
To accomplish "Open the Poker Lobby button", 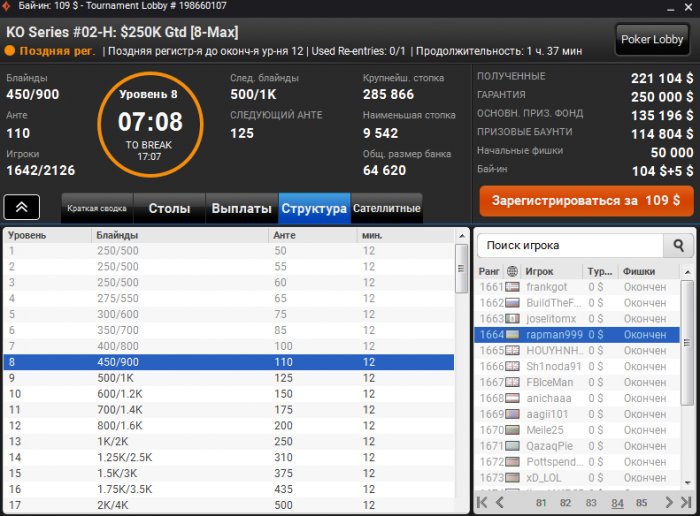I will click(x=652, y=39).
